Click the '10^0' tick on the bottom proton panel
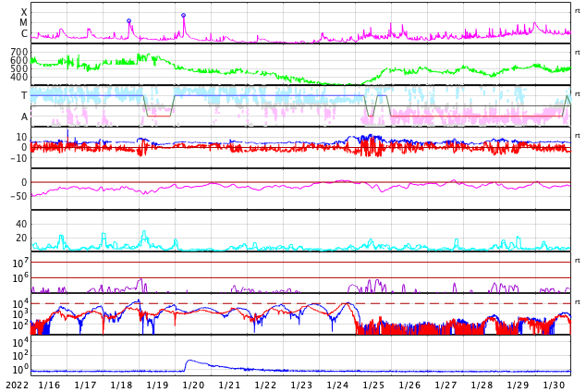Viewport: 586px width, 392px height. point(20,370)
